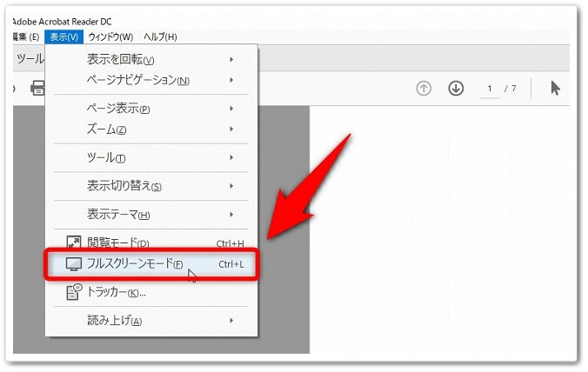The height and width of the screenshot is (372, 588).
Task: Select 閲覧モード(D) menu entry
Action: 151,242
